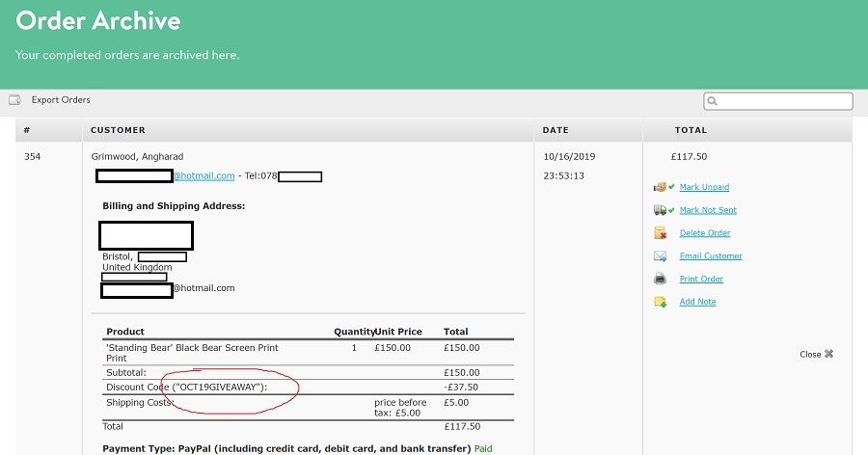Screen dimensions: 868x455
Task: Click the order date 10/16/2019
Action: (569, 157)
